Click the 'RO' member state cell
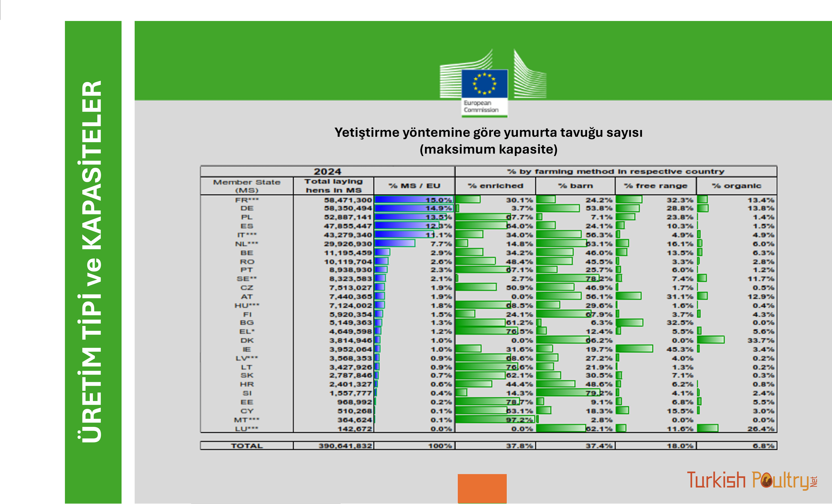This screenshot has height=504, width=832. coord(247,262)
